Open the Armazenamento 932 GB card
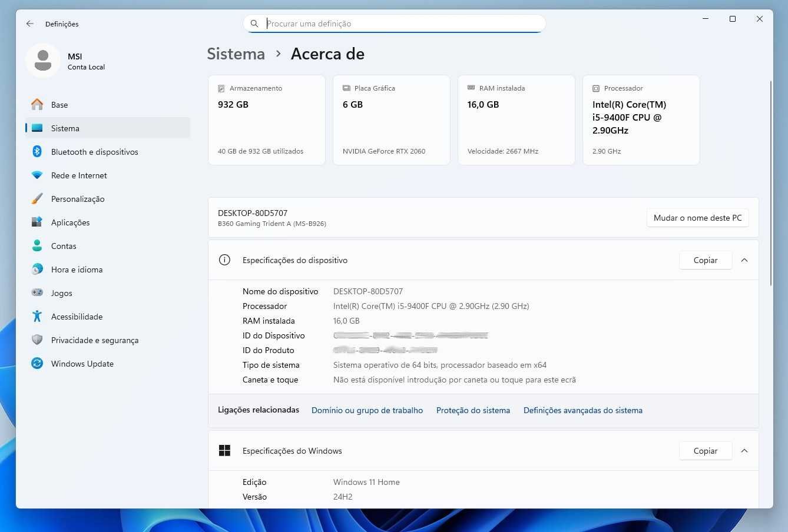The height and width of the screenshot is (532, 788). [x=267, y=120]
